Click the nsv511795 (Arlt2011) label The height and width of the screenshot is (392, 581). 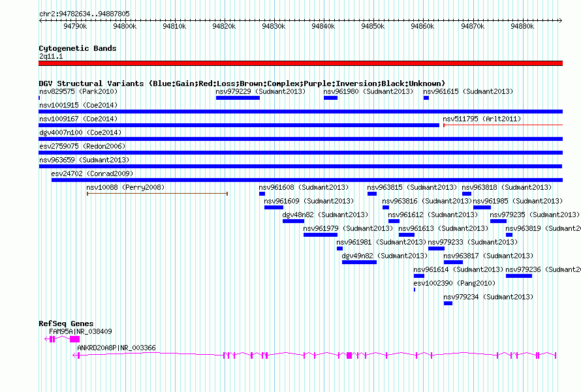482,119
